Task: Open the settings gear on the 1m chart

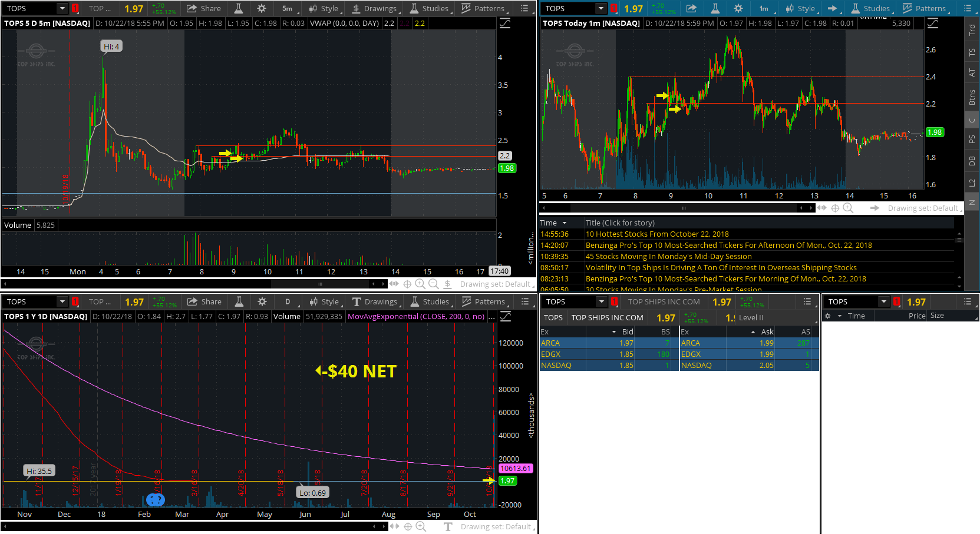Action: [738, 8]
